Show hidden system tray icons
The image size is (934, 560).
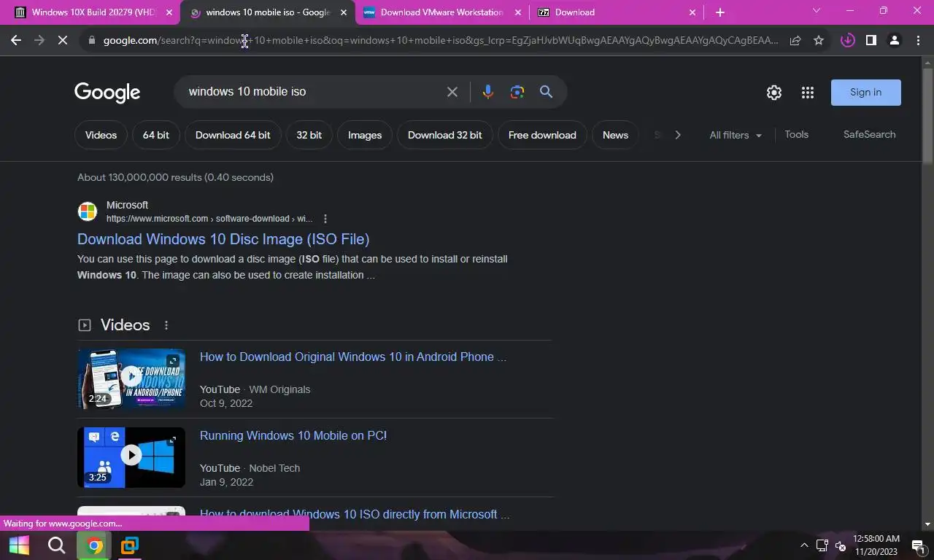[804, 545]
